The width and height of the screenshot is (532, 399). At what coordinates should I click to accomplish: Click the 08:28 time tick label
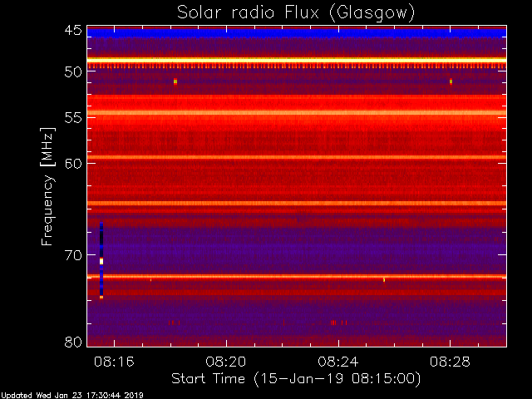(450, 362)
